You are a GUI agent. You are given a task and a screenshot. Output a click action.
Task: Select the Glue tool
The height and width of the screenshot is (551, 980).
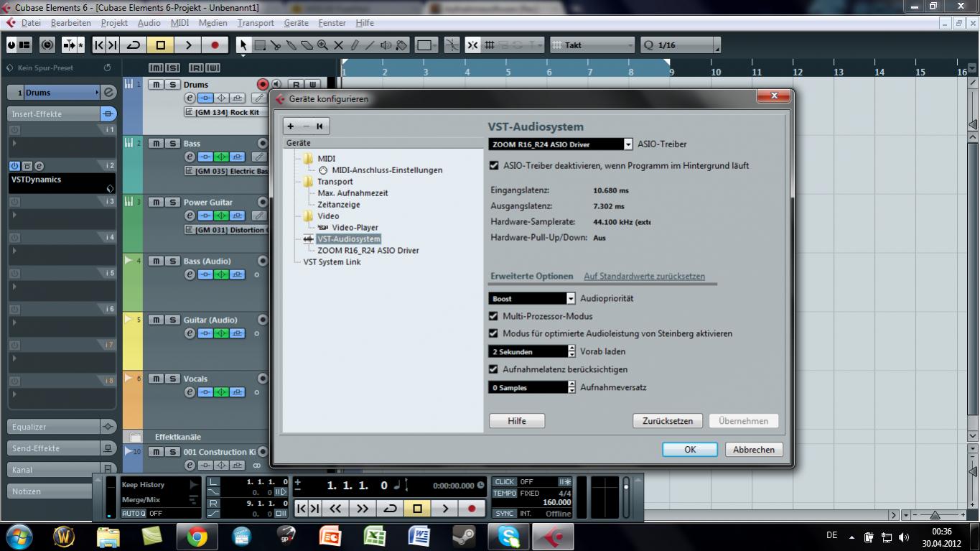(291, 45)
